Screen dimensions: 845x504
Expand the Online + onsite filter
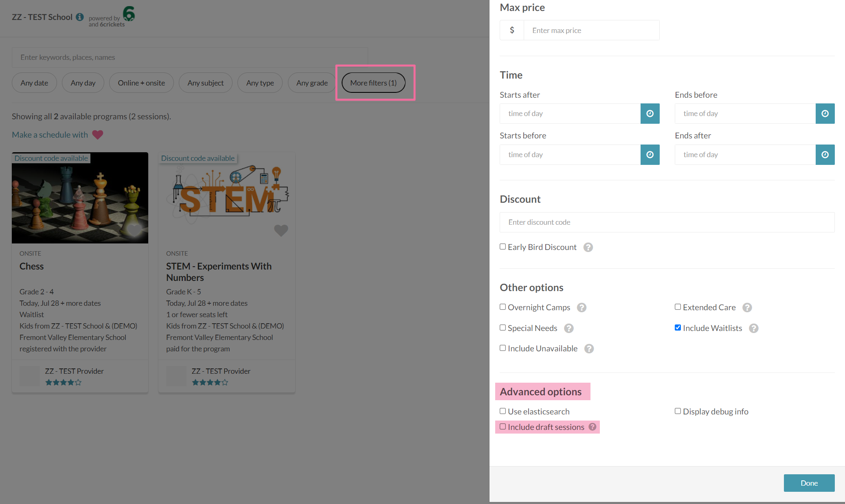(141, 83)
